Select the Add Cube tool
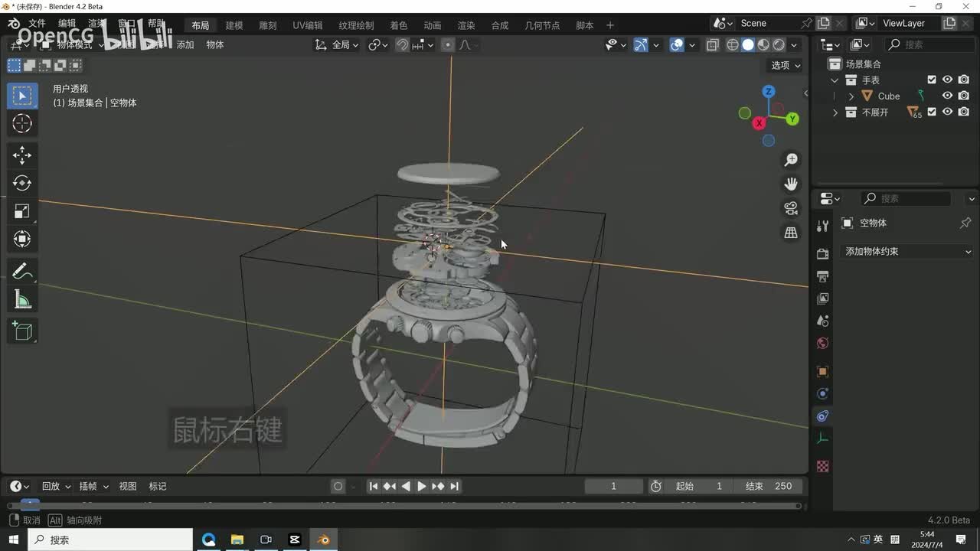 coord(22,331)
